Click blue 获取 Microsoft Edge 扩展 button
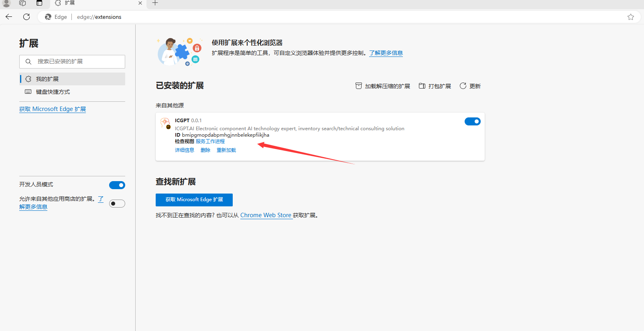Viewport: 644px width, 331px height. point(194,200)
